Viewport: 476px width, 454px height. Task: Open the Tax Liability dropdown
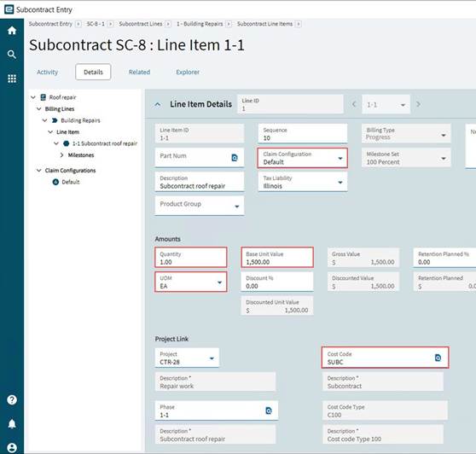[302, 182]
